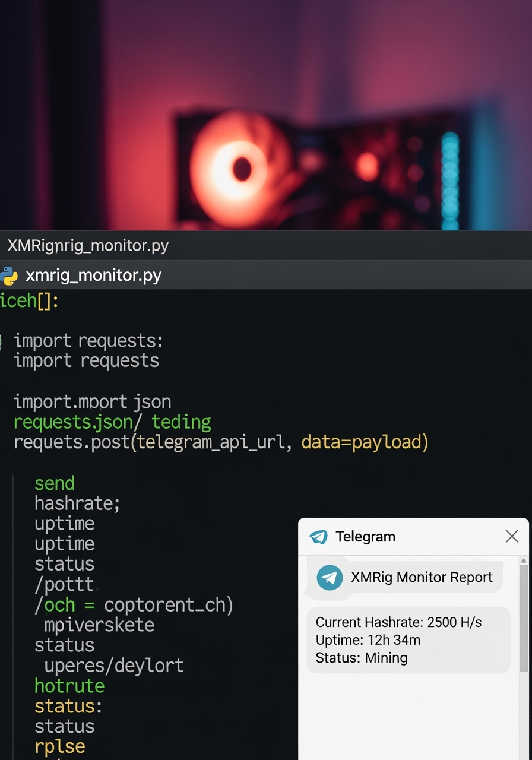Click the scroll-up arrow in the Telegram popup

pos(523,560)
